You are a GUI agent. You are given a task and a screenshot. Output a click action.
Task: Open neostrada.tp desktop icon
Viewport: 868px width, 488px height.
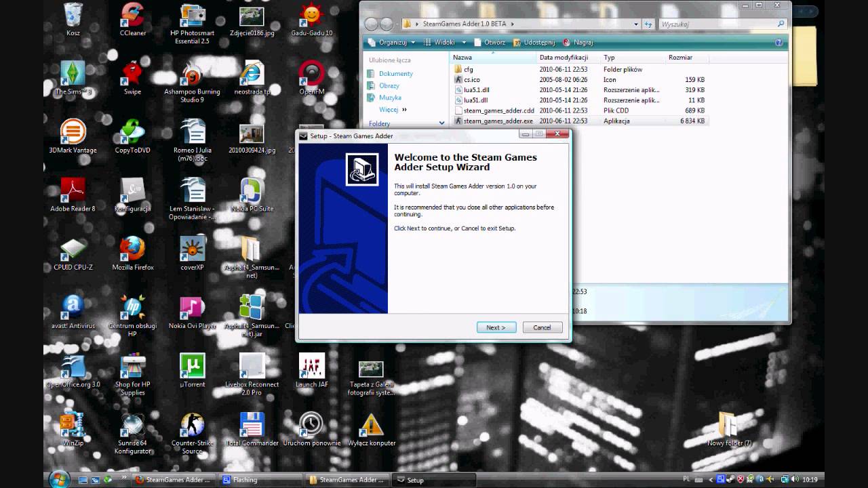coord(252,78)
